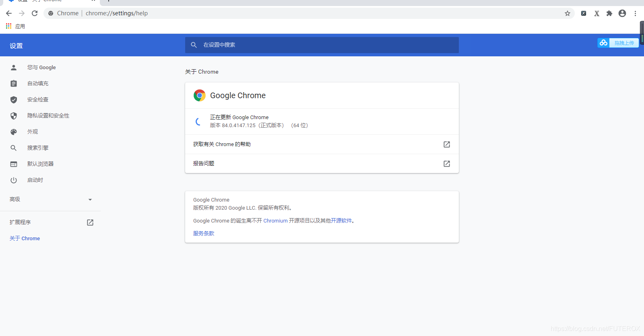Open 获取有关 Chrome 的帮助 row
Screen dimensions: 644x336
(322, 144)
